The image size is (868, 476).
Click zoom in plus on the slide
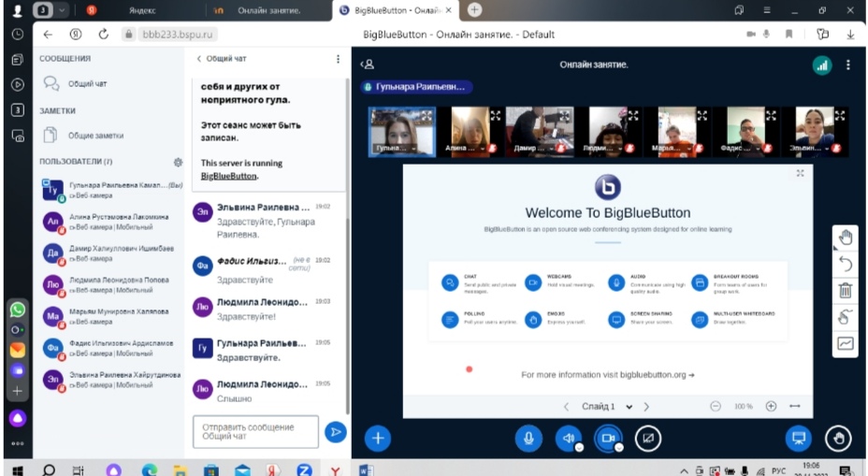[771, 407]
